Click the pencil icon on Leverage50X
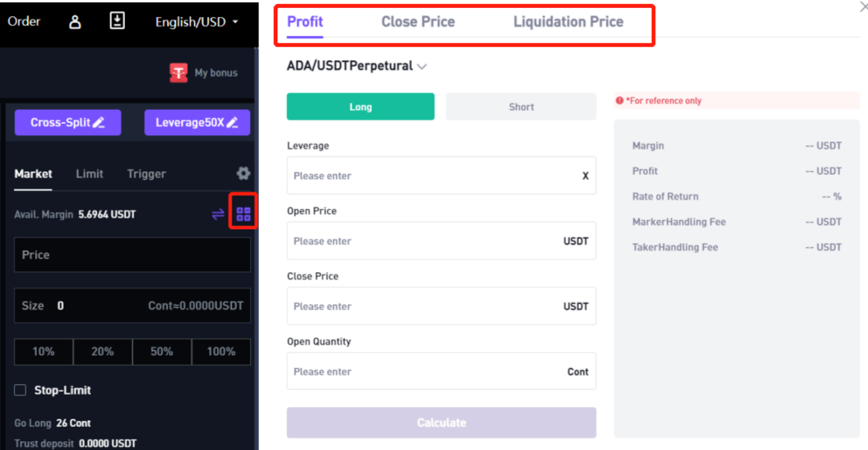The height and width of the screenshot is (450, 868). (232, 123)
